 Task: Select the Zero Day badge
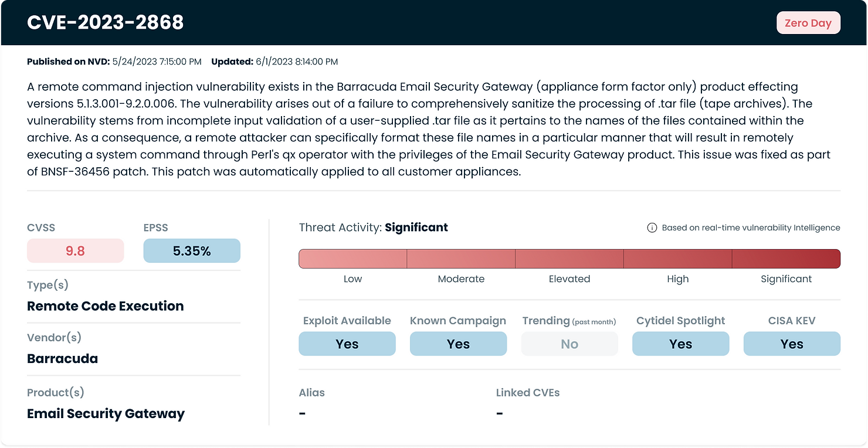[808, 22]
